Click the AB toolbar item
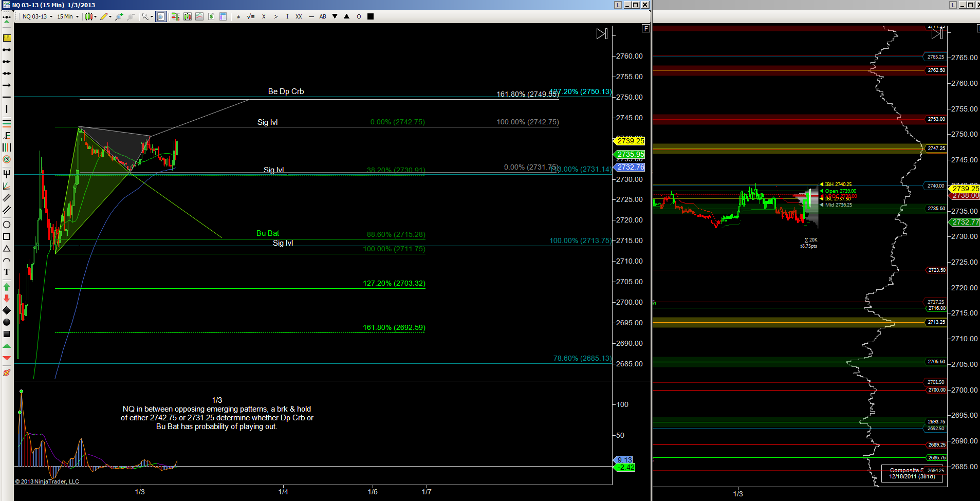The width and height of the screenshot is (980, 501). tap(323, 16)
